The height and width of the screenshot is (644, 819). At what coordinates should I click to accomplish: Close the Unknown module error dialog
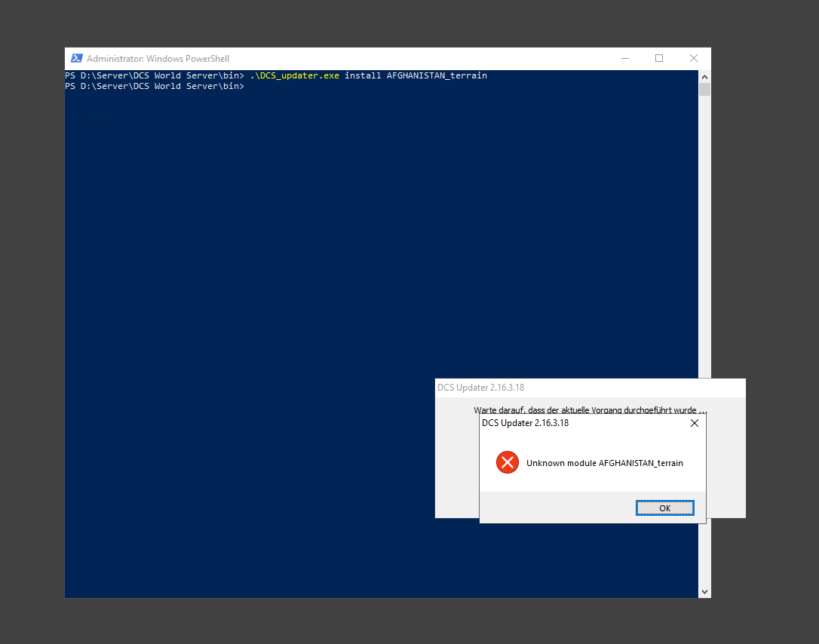[694, 423]
